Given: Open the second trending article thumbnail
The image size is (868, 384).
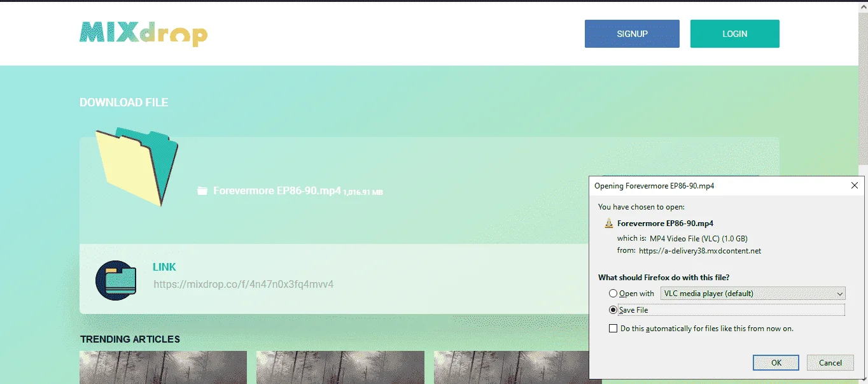Looking at the screenshot, I should 340,367.
